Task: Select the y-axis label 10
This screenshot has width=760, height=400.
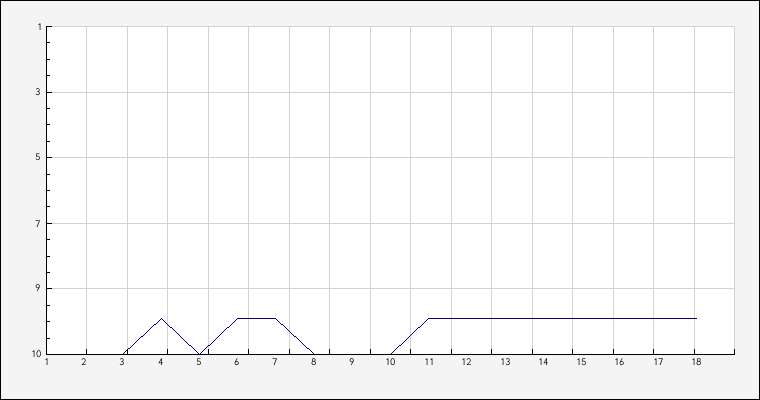Action: tap(37, 354)
